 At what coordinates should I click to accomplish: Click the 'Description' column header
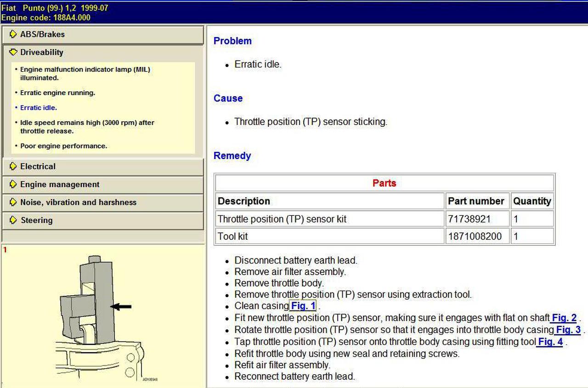[330, 201]
